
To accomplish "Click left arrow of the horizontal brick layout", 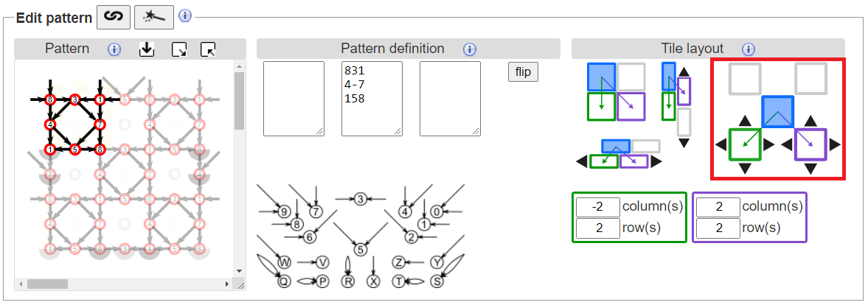I will 582,161.
